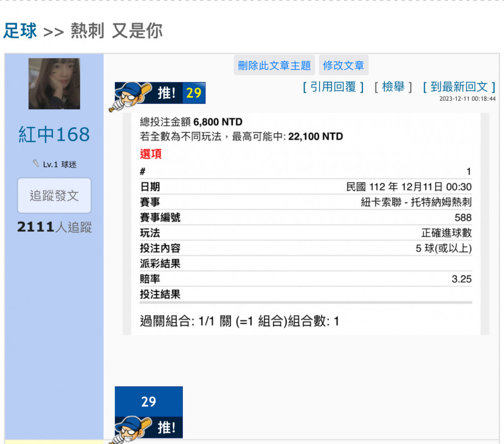Open 紅中168 user profile name
This screenshot has height=444, width=504.
[54, 135]
